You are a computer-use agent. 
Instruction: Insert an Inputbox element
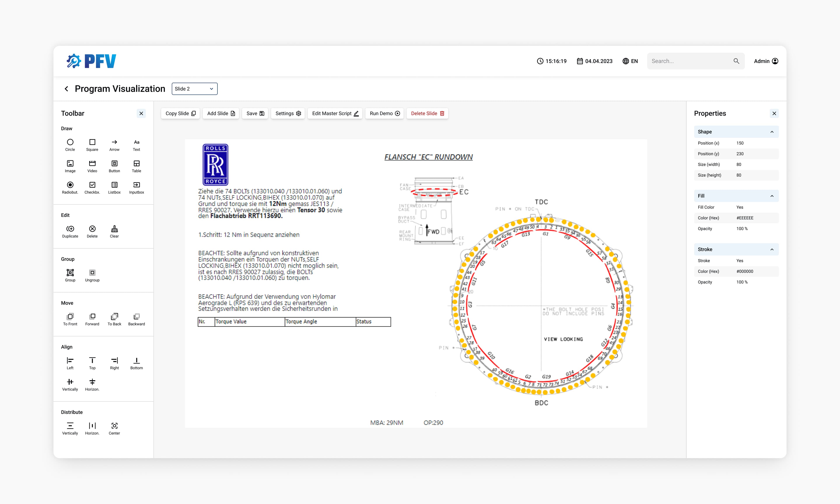click(136, 188)
